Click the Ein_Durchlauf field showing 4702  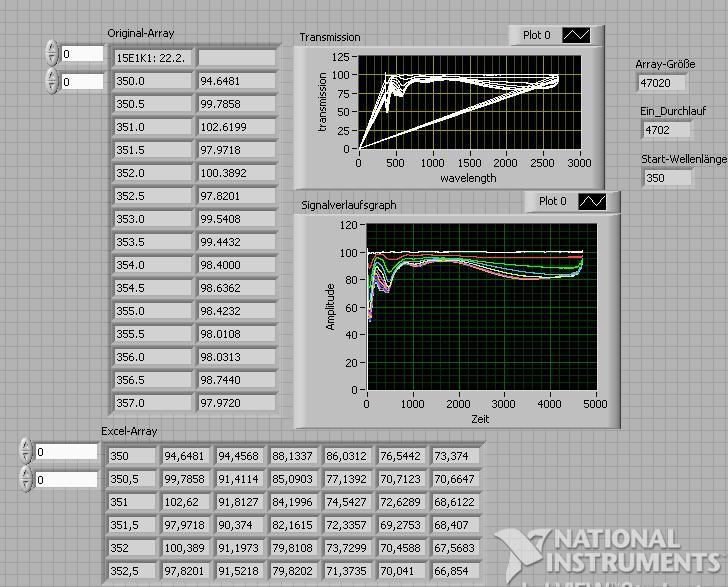click(666, 130)
